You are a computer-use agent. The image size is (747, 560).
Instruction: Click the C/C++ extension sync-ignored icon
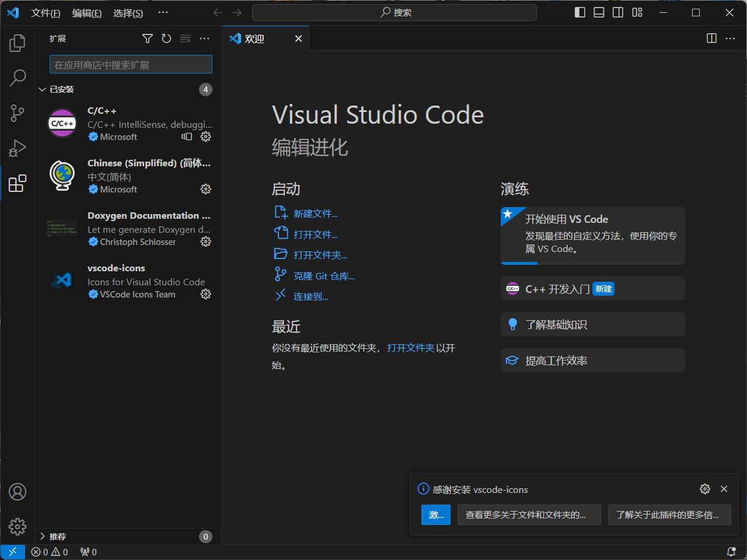click(x=187, y=136)
